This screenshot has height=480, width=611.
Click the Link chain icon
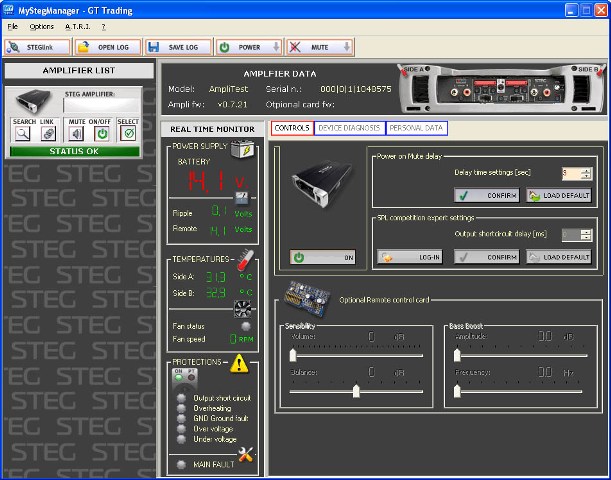click(47, 134)
